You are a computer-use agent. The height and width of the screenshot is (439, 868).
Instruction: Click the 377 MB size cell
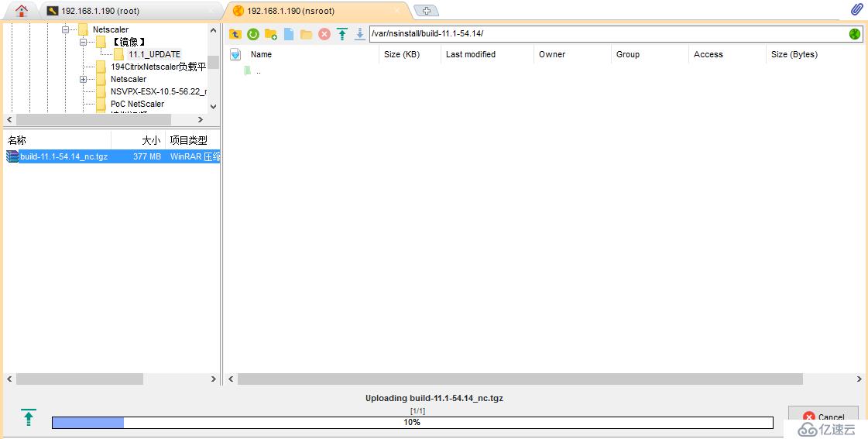(x=147, y=156)
